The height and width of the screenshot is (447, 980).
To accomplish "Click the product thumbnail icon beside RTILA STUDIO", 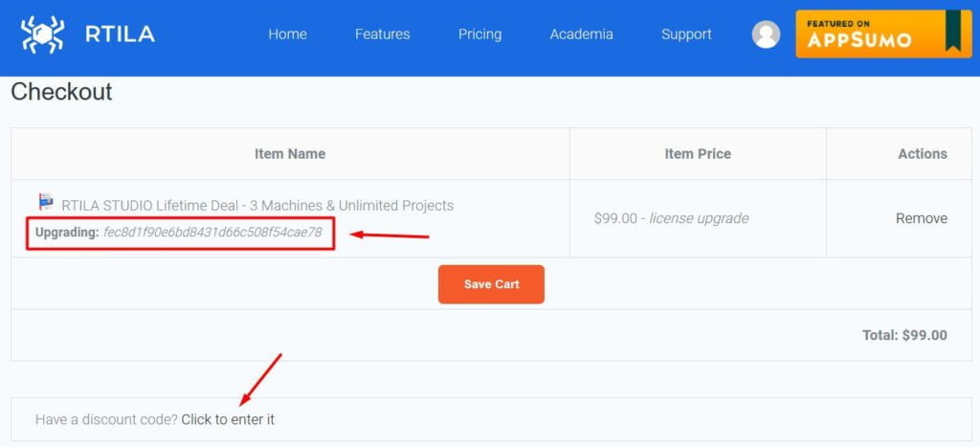I will [46, 202].
